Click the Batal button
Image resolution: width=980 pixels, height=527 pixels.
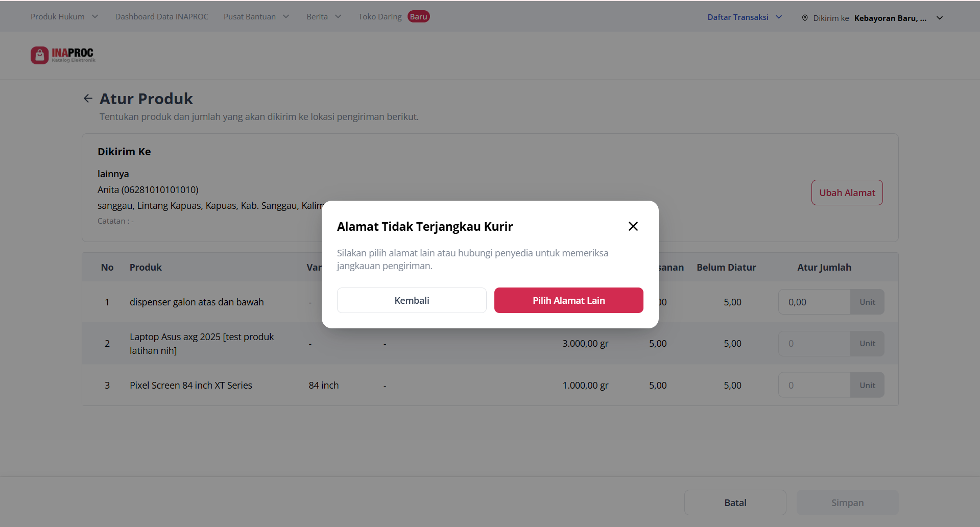point(735,502)
